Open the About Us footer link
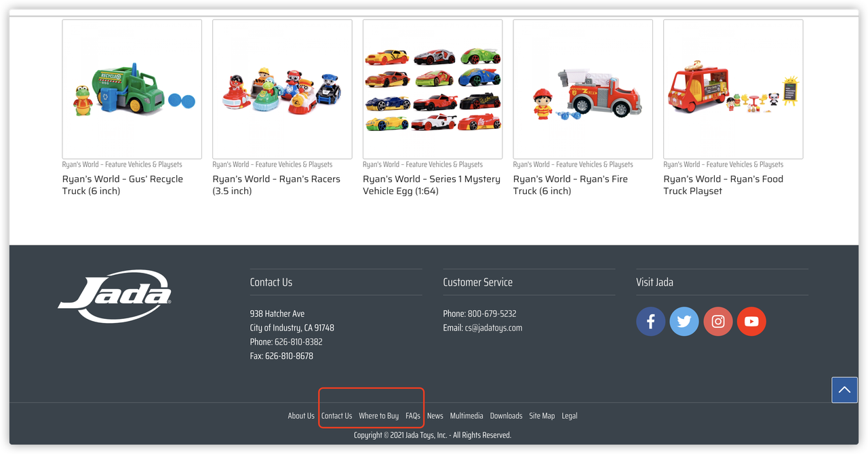Viewport: 868px width, 454px height. coord(301,416)
